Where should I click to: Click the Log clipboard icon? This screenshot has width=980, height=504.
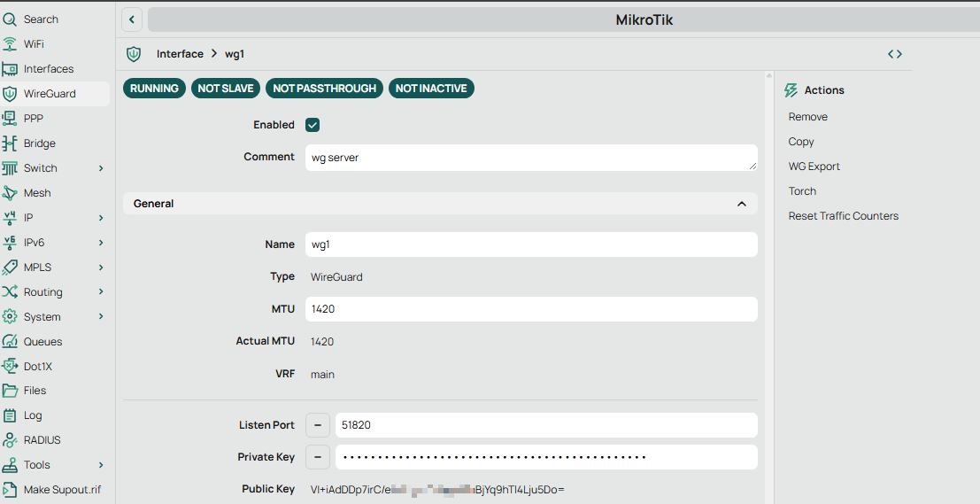10,415
